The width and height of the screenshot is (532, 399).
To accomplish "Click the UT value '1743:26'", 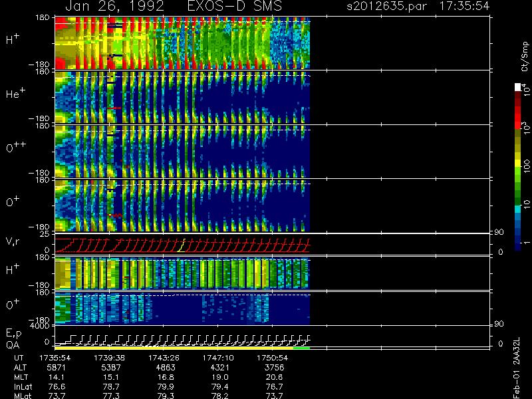I will point(164,358).
